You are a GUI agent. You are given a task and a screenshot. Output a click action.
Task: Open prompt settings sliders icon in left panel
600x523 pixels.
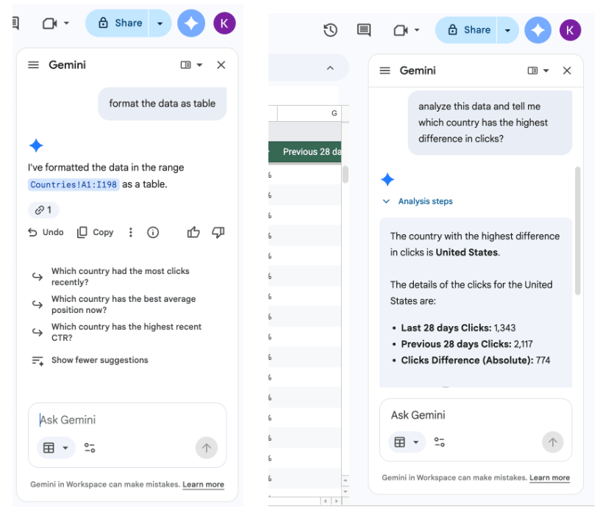click(90, 448)
